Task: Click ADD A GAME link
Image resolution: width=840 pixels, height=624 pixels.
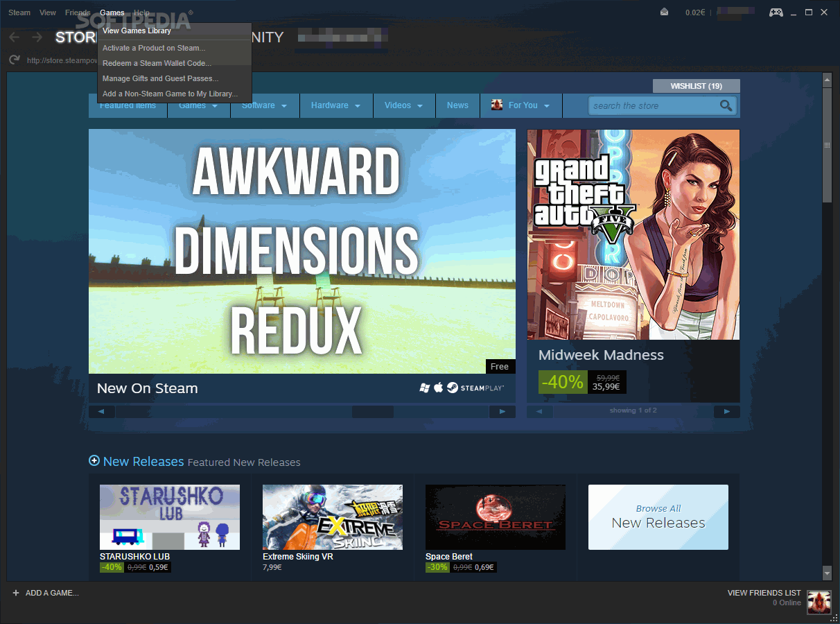Action: click(x=52, y=593)
